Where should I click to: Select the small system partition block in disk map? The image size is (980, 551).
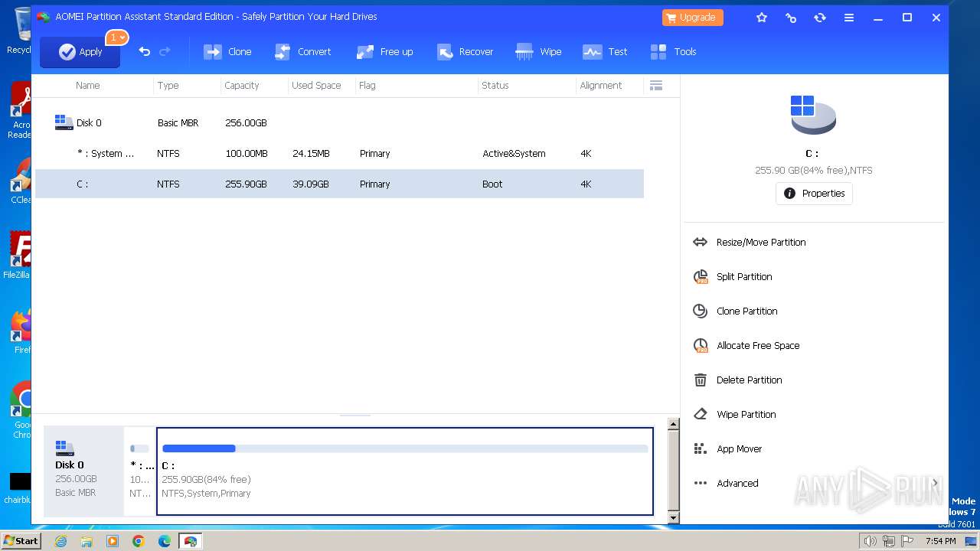[139, 471]
